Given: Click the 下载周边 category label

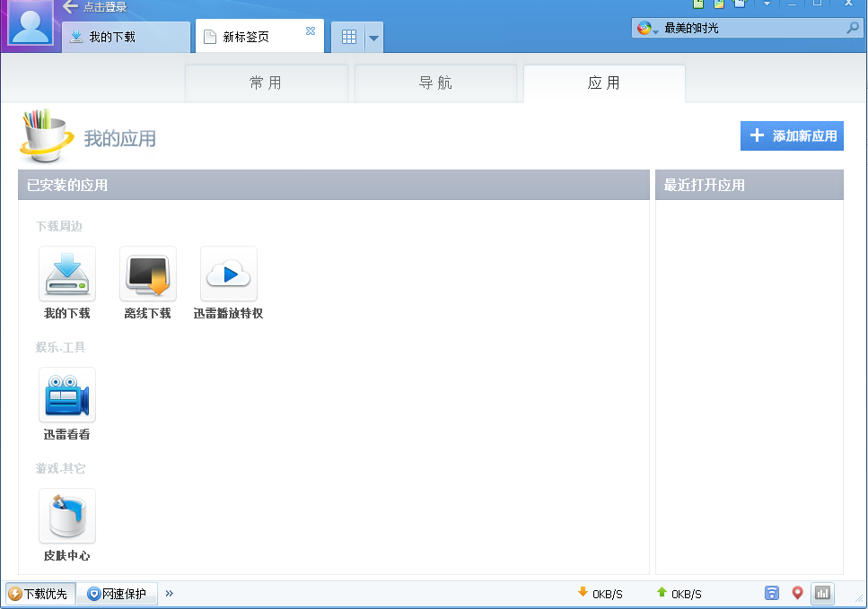Looking at the screenshot, I should coord(58,226).
